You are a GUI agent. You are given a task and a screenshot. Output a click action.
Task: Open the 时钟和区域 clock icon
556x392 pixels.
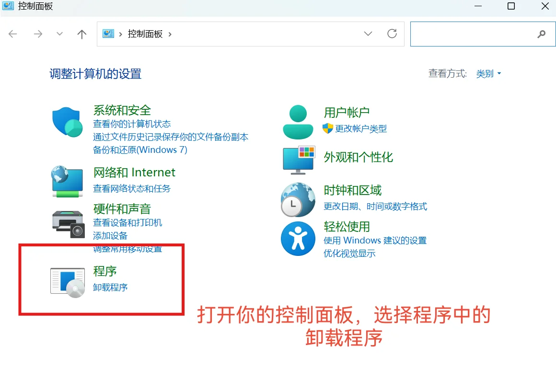pyautogui.click(x=298, y=200)
